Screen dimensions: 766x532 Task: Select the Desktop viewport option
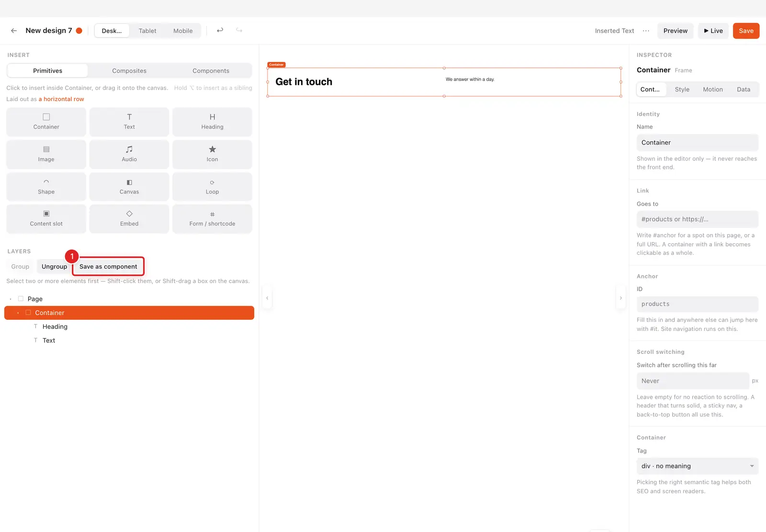[x=112, y=31]
